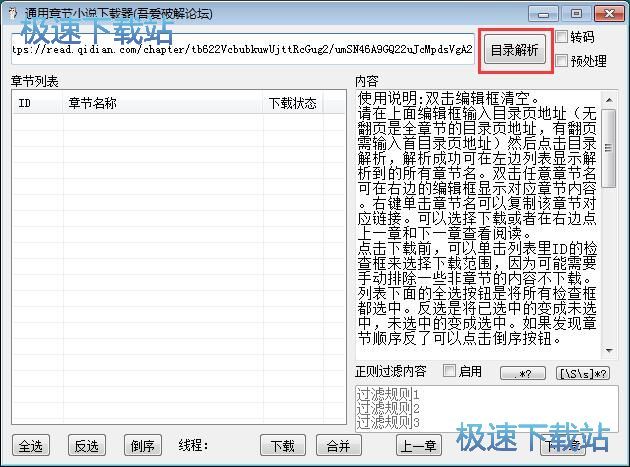This screenshot has width=630, height=467.
Task: Click the 目录解析 button
Action: click(515, 50)
